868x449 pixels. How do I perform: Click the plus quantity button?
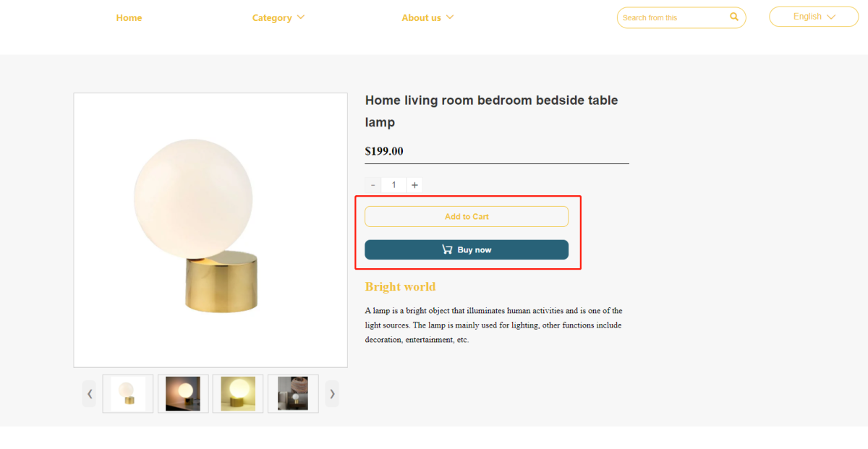click(x=414, y=185)
